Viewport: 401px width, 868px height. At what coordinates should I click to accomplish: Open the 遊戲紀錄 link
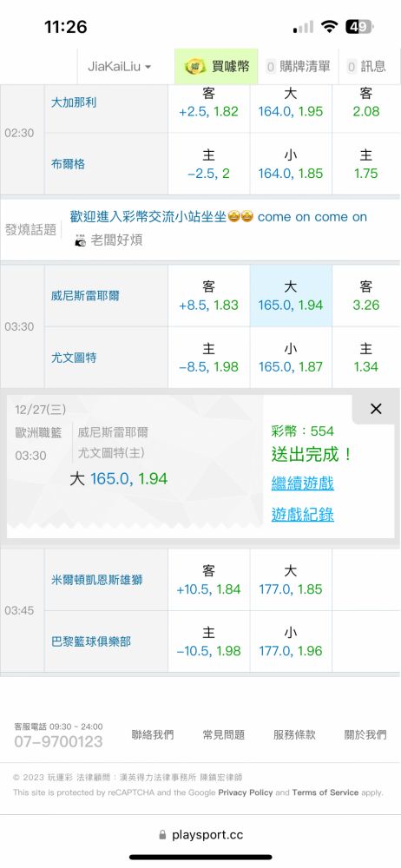(x=302, y=515)
